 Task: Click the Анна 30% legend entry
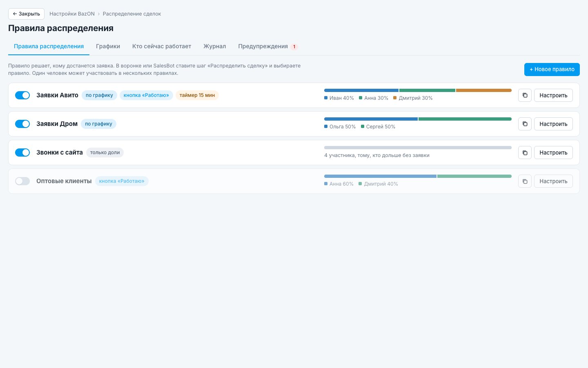374,98
